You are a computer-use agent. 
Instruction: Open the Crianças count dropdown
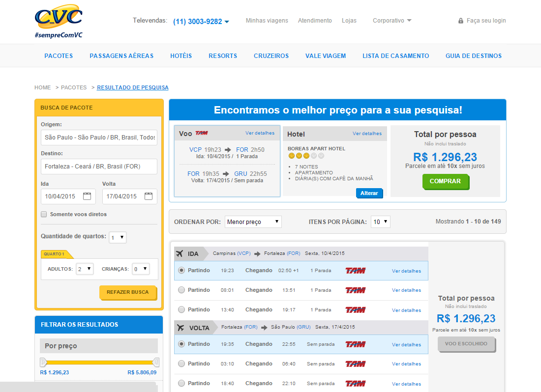click(x=141, y=269)
